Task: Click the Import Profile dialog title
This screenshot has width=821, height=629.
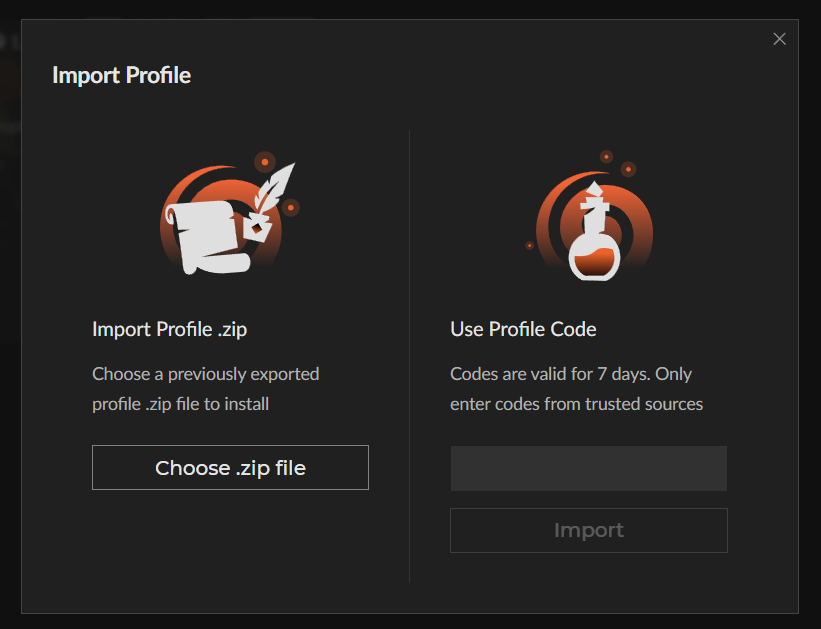Action: coord(121,75)
